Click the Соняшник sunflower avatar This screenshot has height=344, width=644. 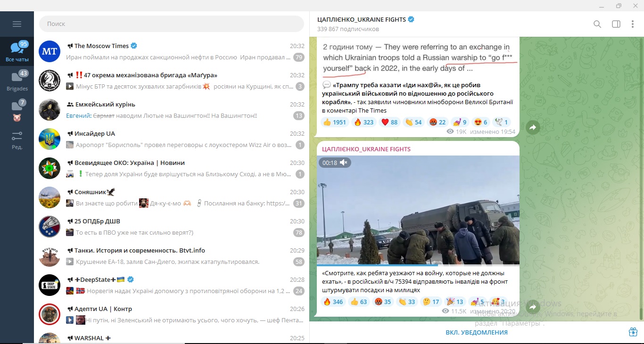[50, 197]
